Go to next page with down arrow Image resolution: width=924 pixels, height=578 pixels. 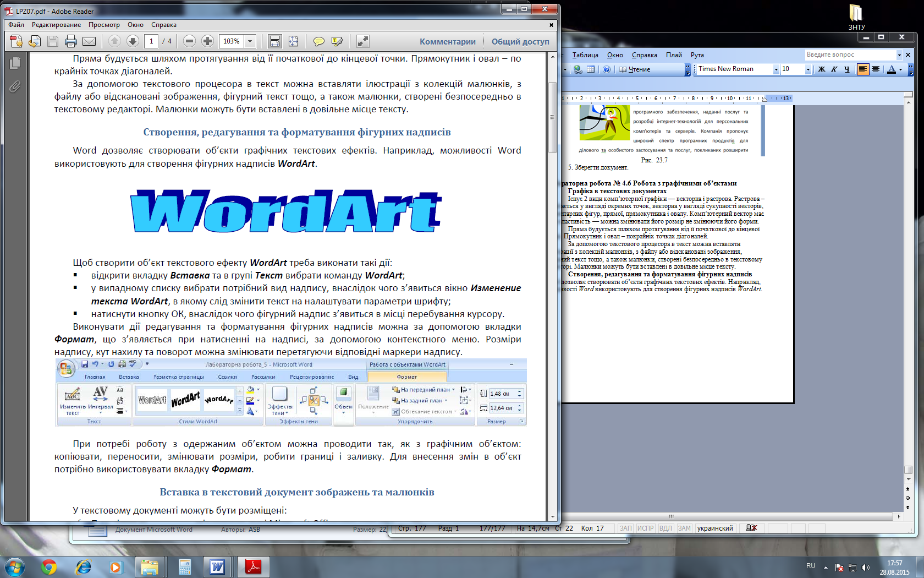click(x=133, y=41)
